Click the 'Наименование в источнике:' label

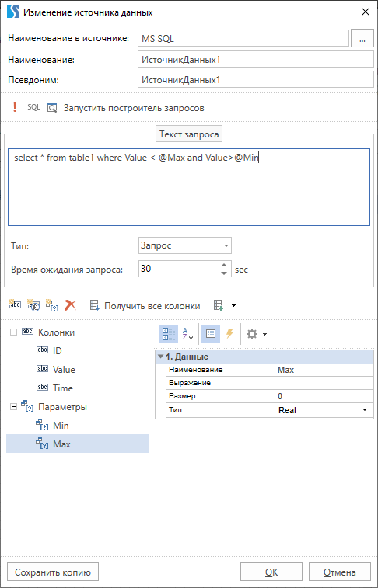click(68, 38)
